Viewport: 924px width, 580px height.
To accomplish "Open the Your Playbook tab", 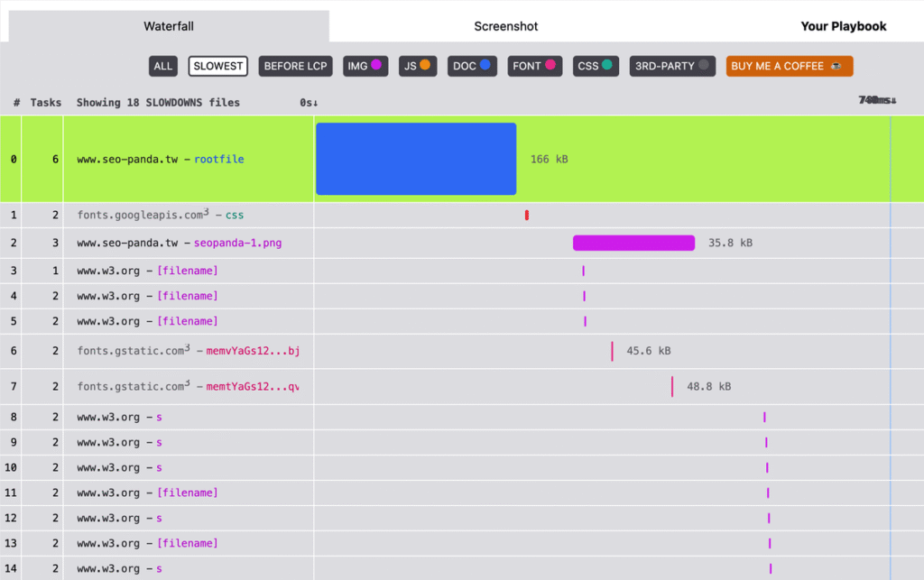I will coord(844,26).
